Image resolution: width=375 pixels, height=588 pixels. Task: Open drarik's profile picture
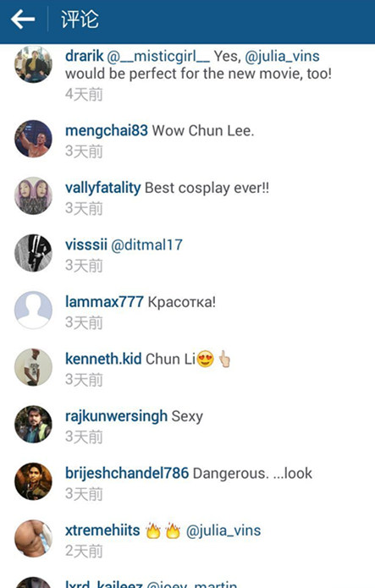click(x=33, y=64)
